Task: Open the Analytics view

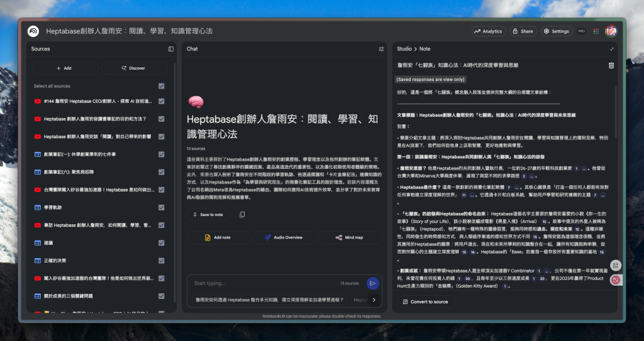Action: [488, 31]
